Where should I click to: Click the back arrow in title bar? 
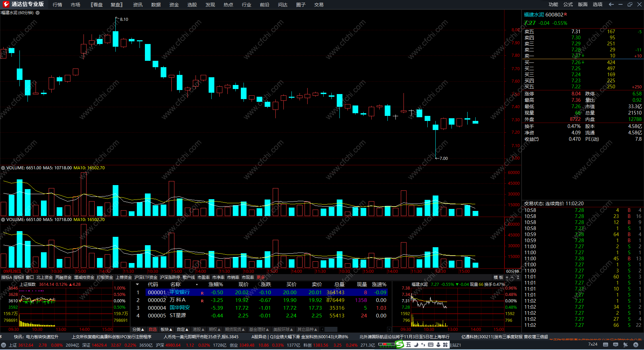click(611, 4)
